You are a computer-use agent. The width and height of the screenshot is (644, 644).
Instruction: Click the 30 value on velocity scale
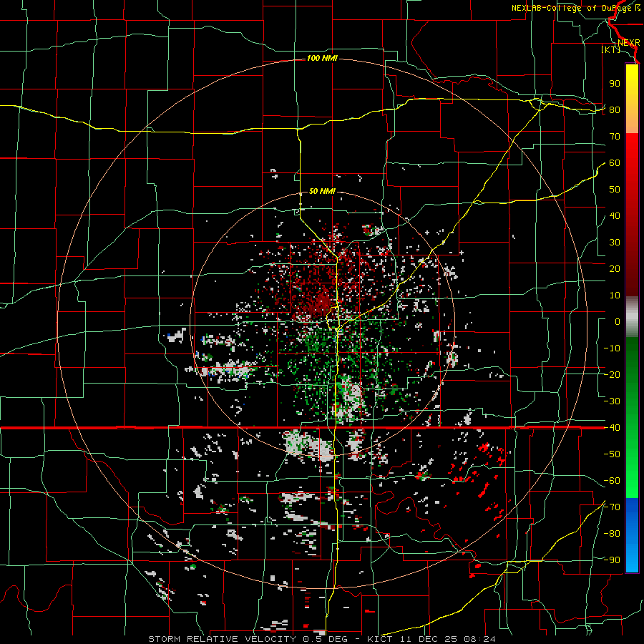point(615,243)
